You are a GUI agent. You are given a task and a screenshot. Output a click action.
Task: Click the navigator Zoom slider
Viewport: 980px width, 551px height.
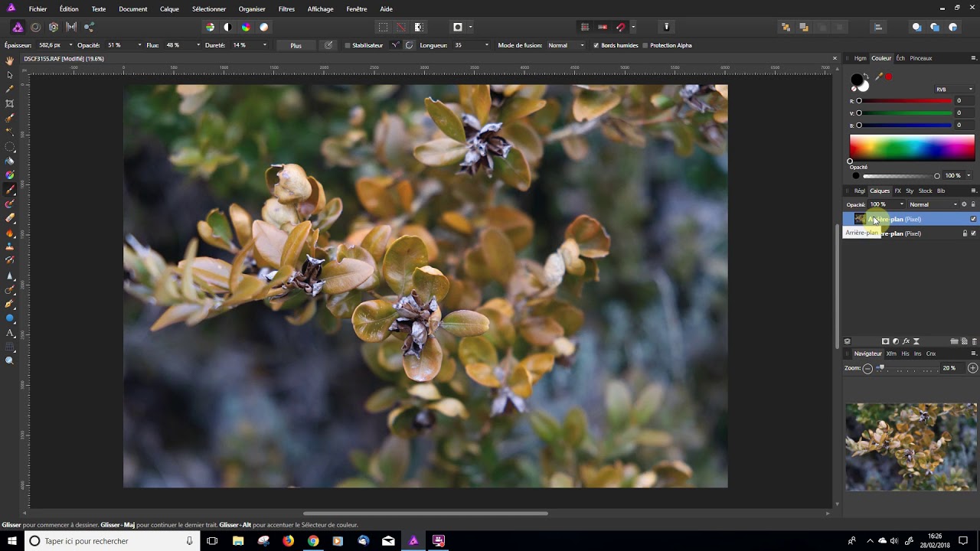click(907, 368)
